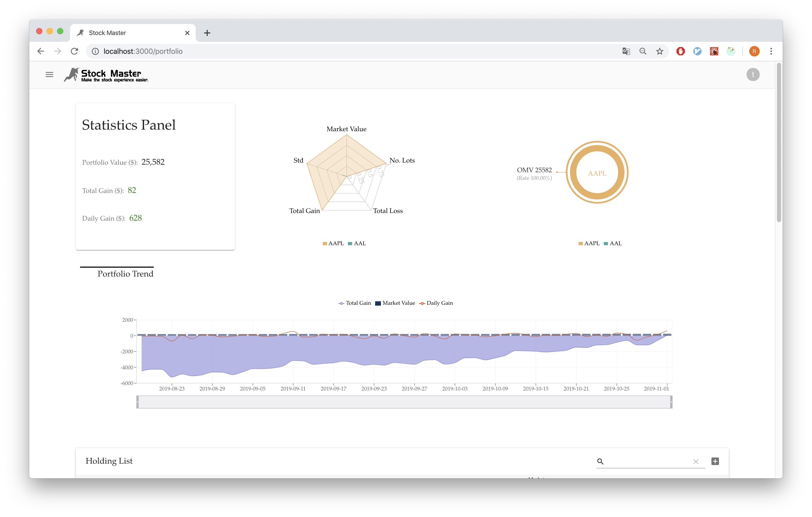Click the Std radar axis label
Image resolution: width=812 pixels, height=517 pixels.
point(298,160)
